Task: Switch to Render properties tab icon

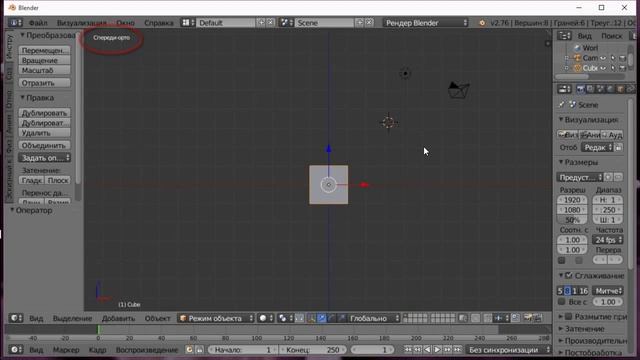Action: point(580,89)
